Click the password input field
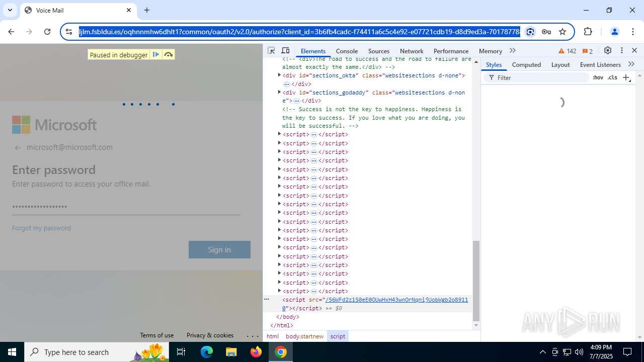Viewport: 644px width, 362px height. [126, 207]
